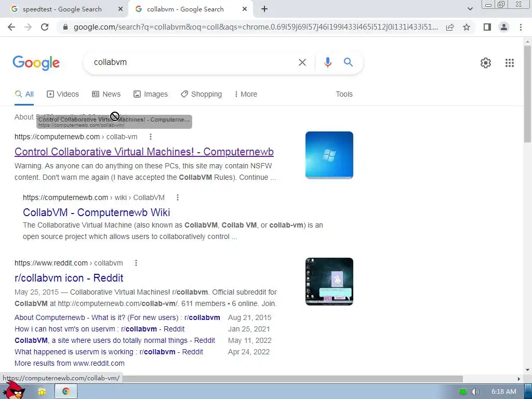
Task: View site info via padlock icon
Action: click(x=65, y=27)
